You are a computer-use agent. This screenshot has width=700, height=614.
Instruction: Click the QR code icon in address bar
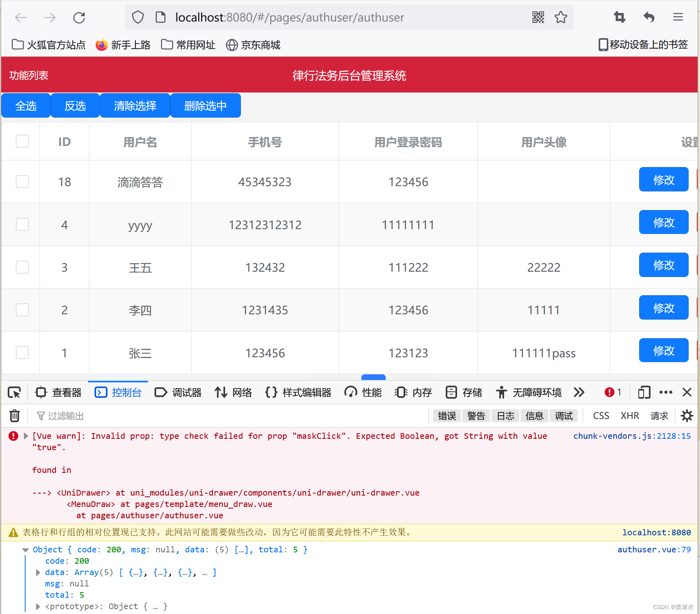click(x=538, y=17)
